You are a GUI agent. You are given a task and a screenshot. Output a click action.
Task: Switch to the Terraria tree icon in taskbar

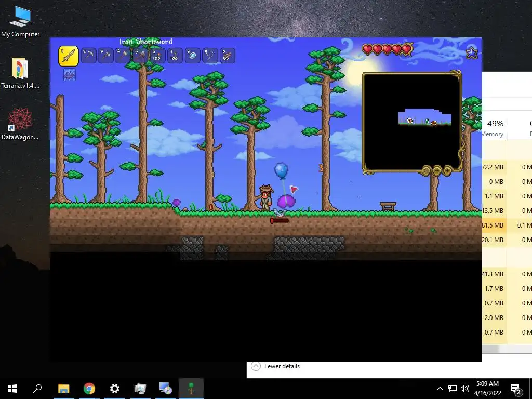(x=191, y=389)
